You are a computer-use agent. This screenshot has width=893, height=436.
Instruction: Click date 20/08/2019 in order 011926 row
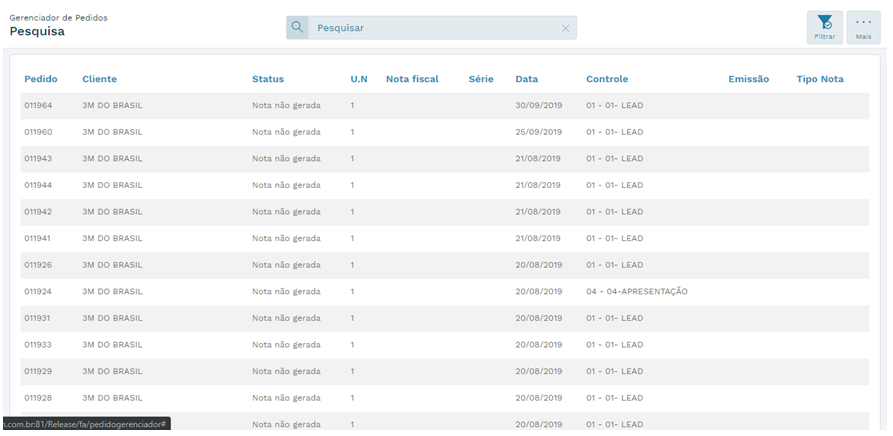538,265
